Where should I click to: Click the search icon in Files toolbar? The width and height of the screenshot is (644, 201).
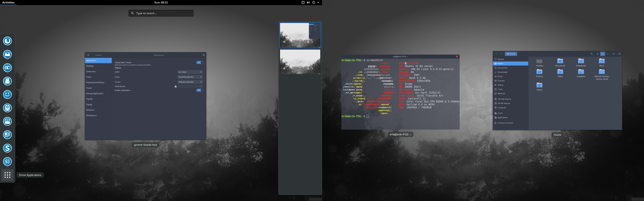pyautogui.click(x=591, y=54)
